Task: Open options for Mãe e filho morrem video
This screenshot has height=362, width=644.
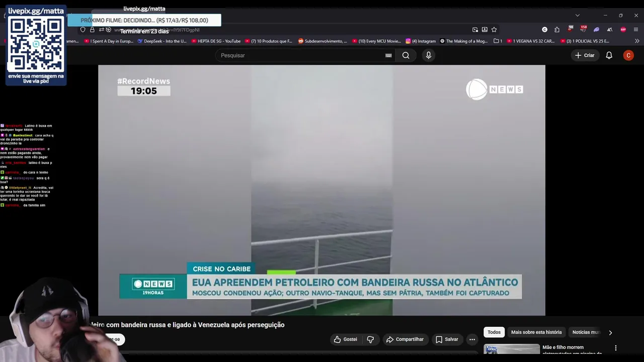Action: pos(616,348)
